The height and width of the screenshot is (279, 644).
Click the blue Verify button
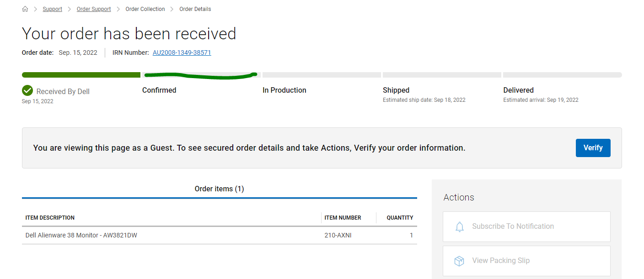click(593, 148)
